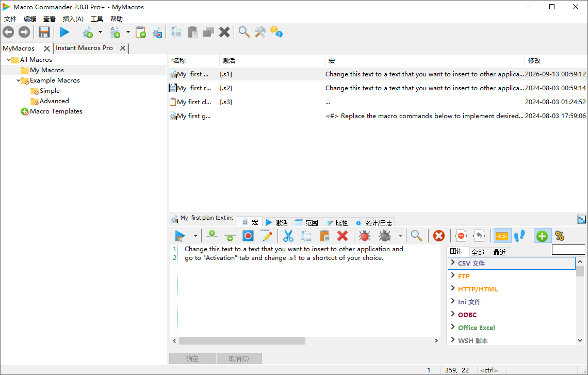Expand the ODBC command group

453,314
